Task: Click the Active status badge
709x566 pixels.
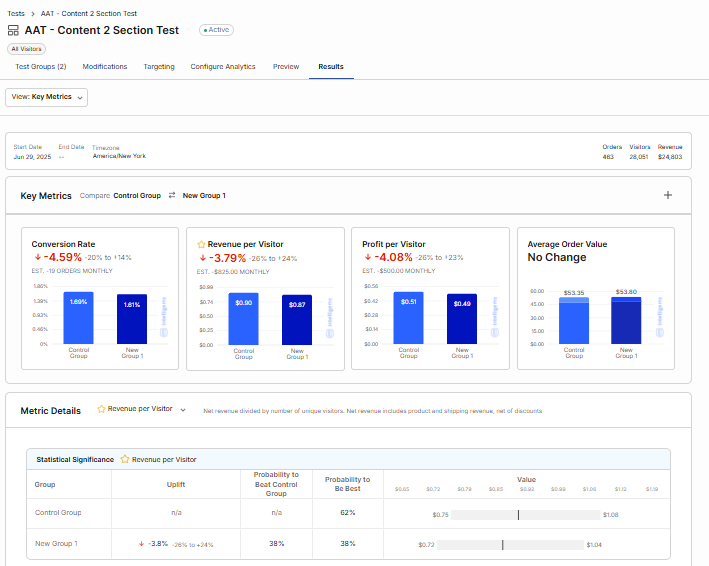Action: coord(216,30)
